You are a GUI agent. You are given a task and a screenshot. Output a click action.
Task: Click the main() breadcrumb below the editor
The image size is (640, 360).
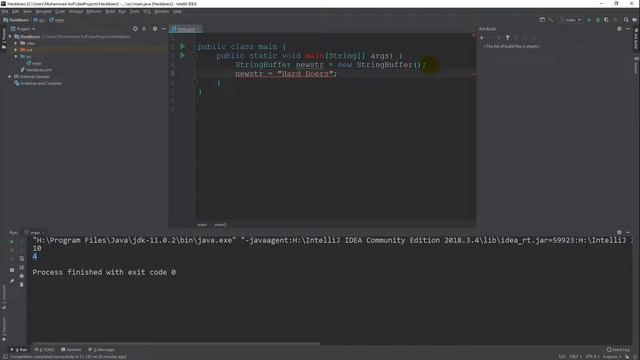point(220,225)
